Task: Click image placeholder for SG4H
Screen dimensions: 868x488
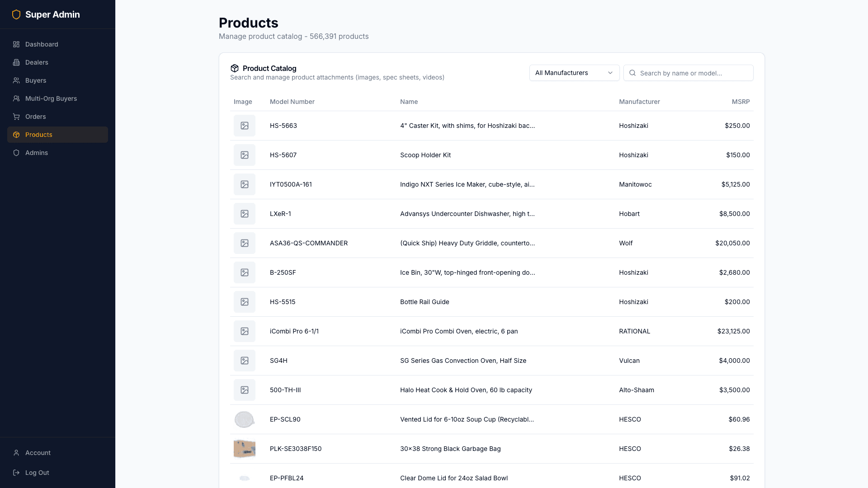Action: 245,361
